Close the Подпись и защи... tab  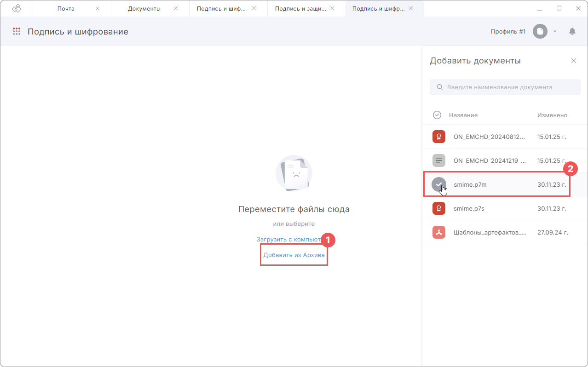coord(332,8)
